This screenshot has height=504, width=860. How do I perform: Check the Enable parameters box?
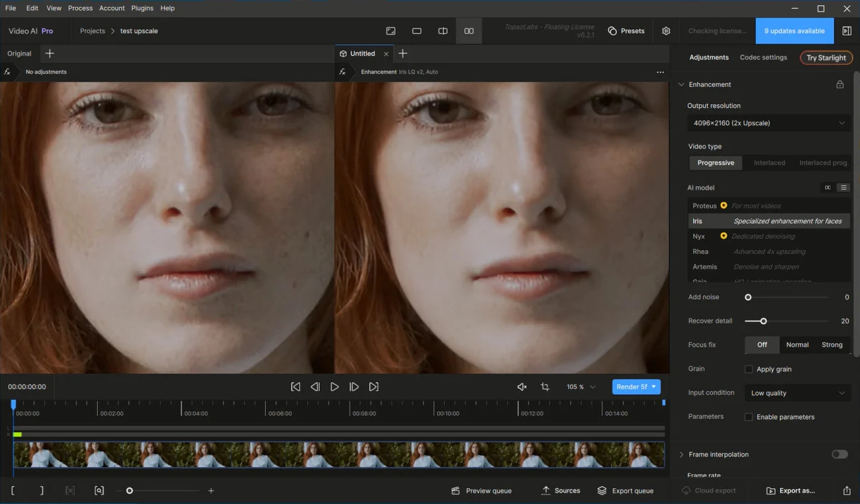point(749,417)
